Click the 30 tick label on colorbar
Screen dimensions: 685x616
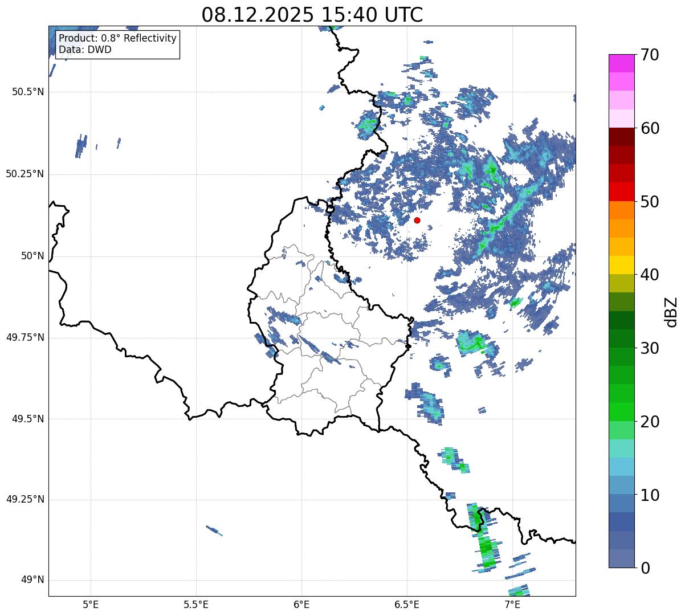[x=650, y=348]
